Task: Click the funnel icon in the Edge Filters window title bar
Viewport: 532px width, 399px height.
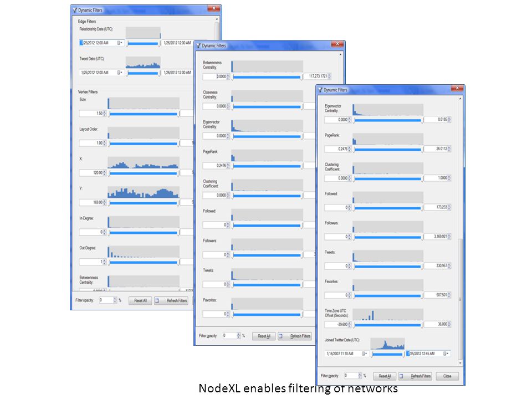Action: (75, 10)
